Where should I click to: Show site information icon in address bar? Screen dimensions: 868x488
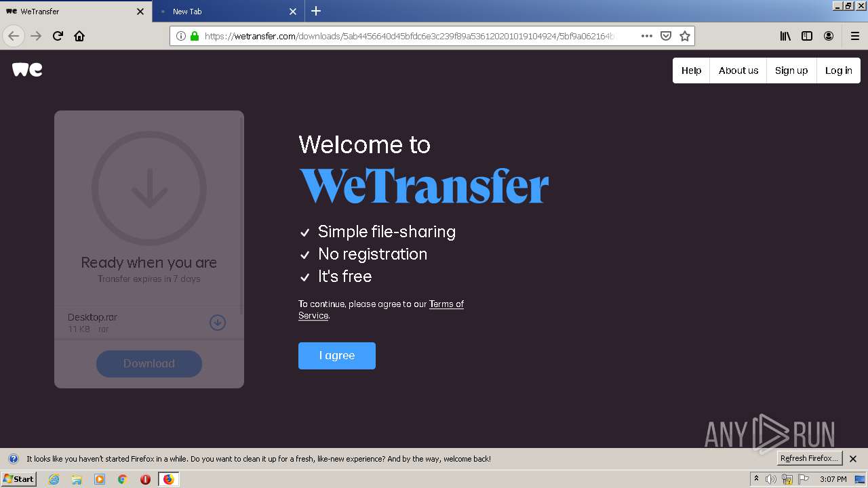[x=181, y=36]
